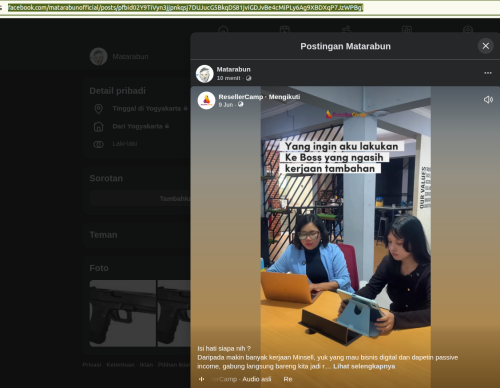This screenshot has width=500, height=388.
Task: Close the Postingan Matarabun dialog
Action: click(x=486, y=46)
